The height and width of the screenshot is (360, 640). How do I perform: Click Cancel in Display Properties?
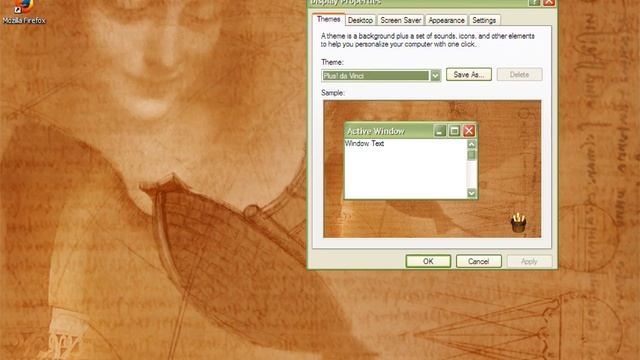click(479, 261)
